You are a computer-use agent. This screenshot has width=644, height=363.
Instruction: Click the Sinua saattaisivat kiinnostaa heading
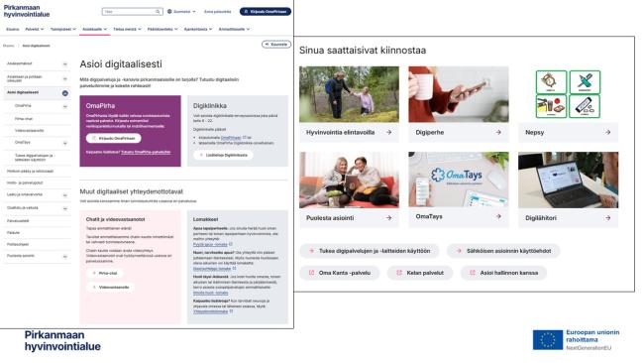(363, 51)
